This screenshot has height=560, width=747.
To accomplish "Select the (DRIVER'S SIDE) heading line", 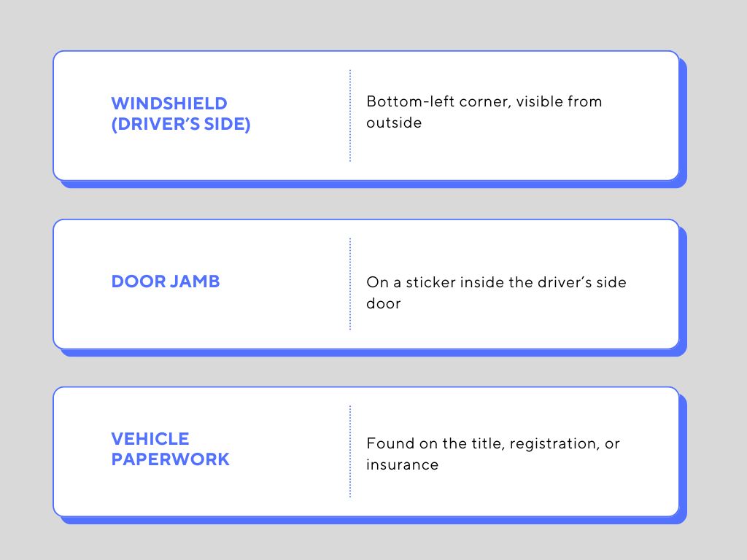I will (181, 124).
